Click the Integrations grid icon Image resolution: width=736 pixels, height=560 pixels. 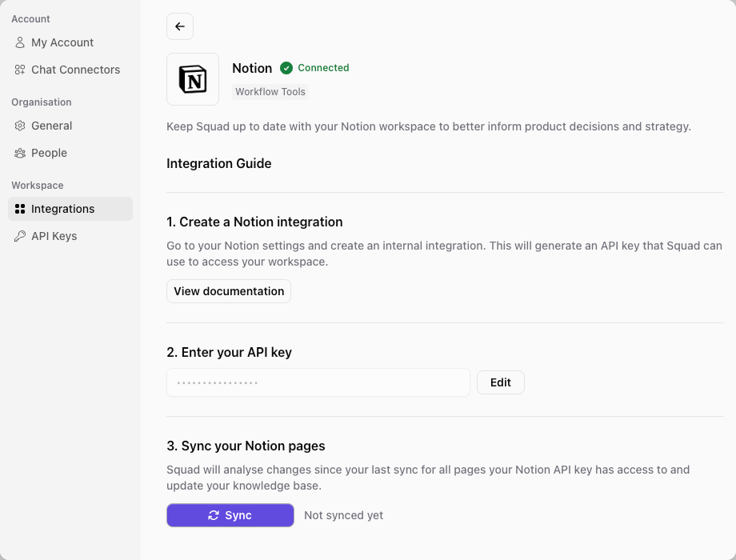pos(18,209)
